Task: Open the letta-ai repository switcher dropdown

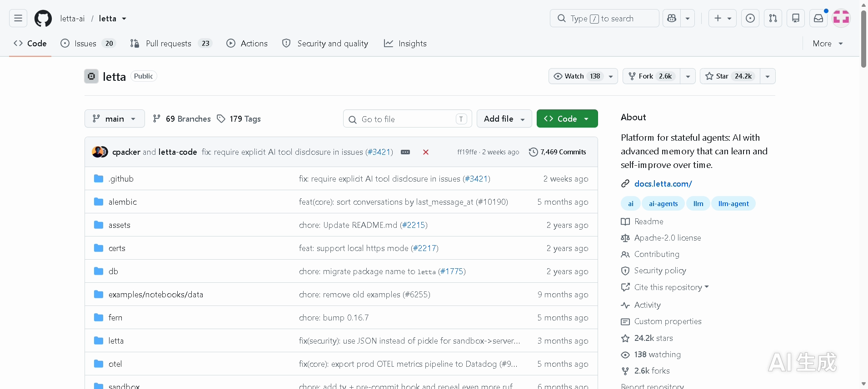Action: [x=124, y=19]
